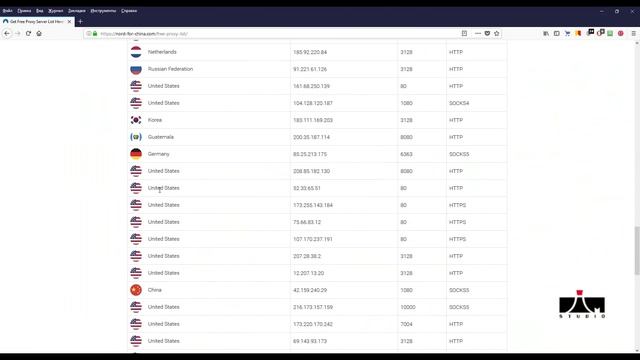Open the Закладки menu
This screenshot has height=360, width=640.
coord(77,11)
